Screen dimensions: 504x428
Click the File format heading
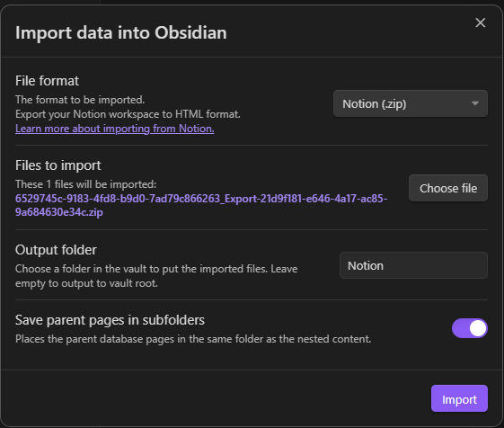(x=47, y=81)
